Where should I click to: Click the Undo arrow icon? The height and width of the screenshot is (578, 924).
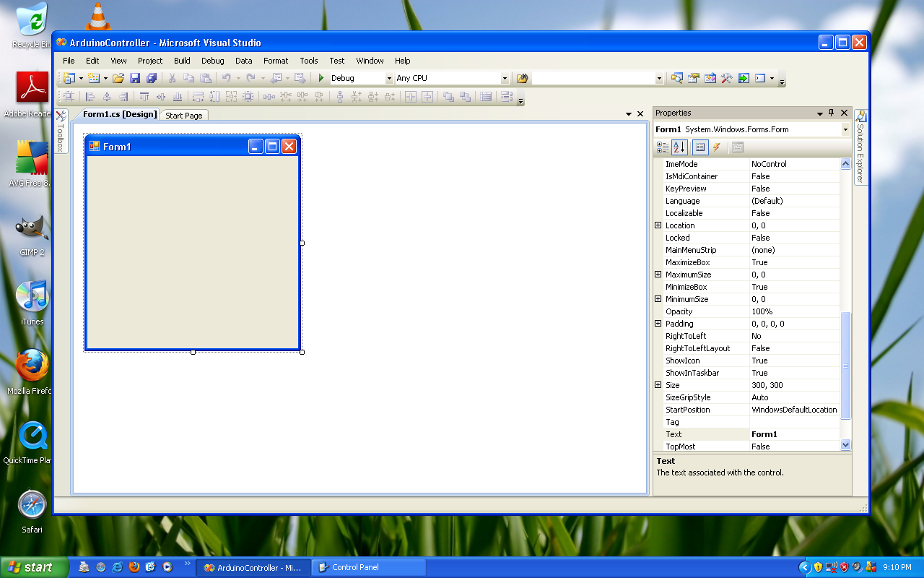[x=226, y=78]
